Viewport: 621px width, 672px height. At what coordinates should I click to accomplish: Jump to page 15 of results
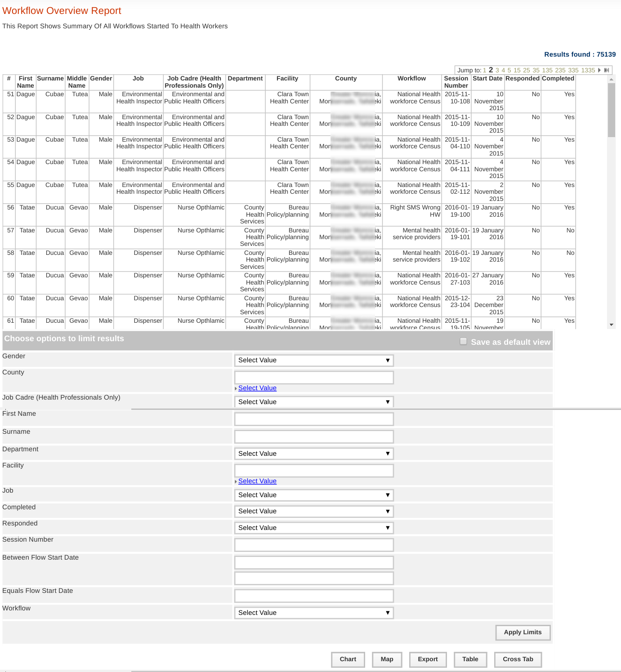click(517, 70)
